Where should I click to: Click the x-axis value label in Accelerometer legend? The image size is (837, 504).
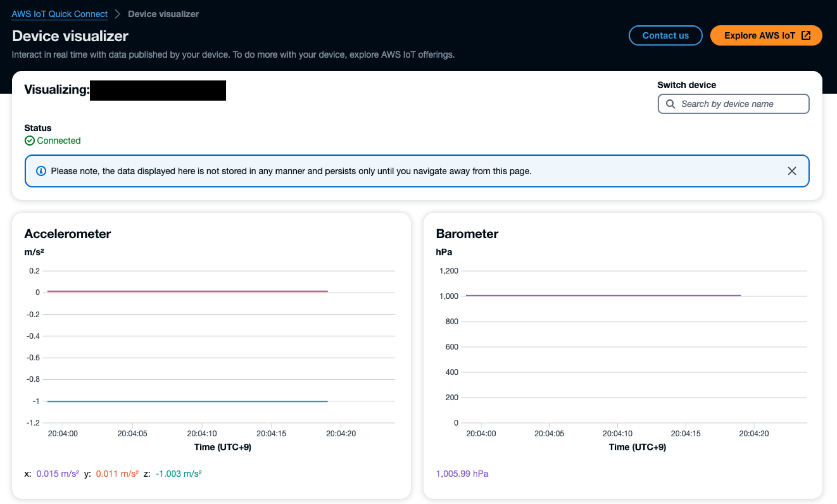[x=57, y=473]
